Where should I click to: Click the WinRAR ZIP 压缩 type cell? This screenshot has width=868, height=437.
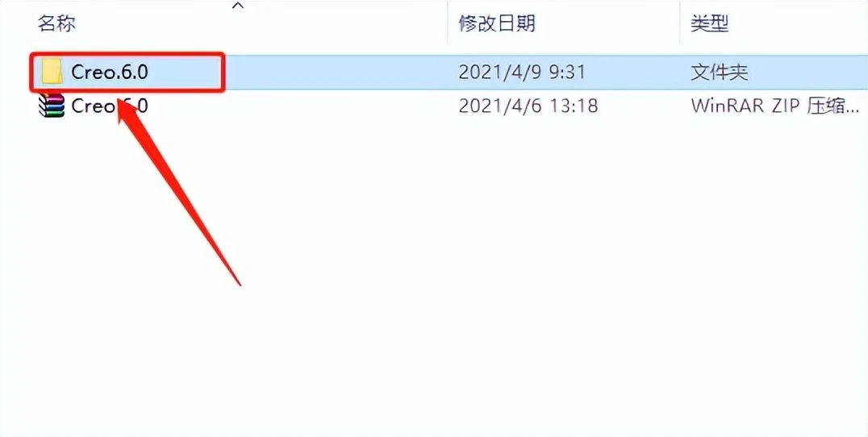tap(775, 106)
